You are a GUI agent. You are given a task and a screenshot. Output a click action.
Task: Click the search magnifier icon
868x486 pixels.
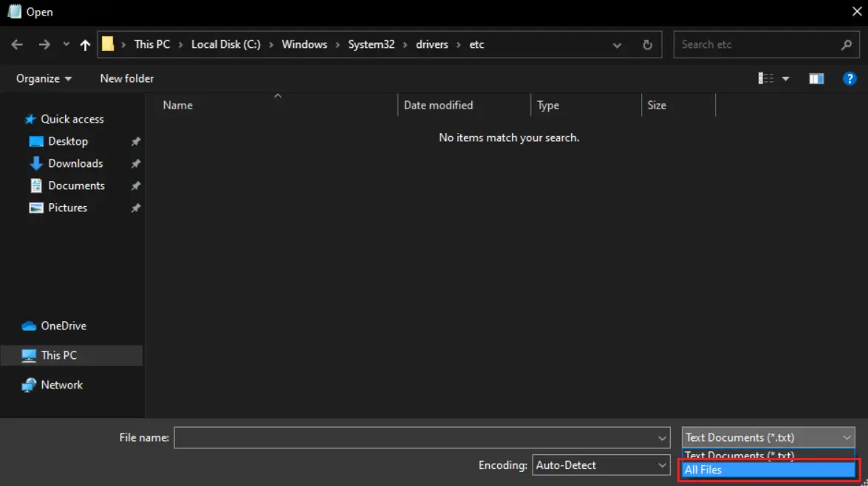(847, 45)
